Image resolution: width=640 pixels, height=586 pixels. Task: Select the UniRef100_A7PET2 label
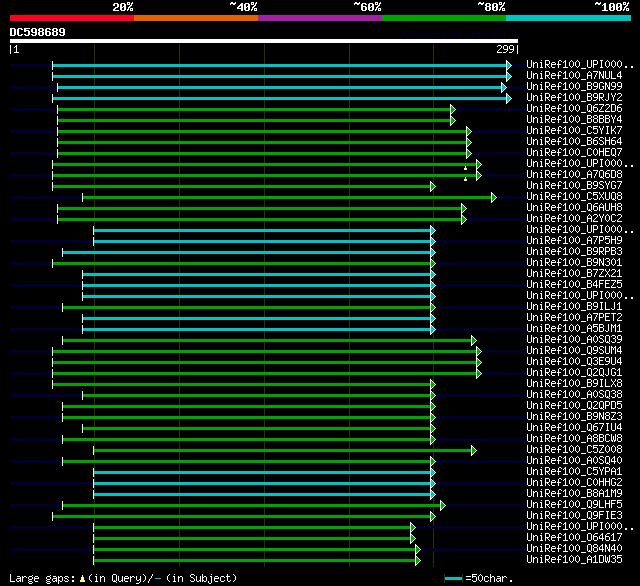(574, 318)
